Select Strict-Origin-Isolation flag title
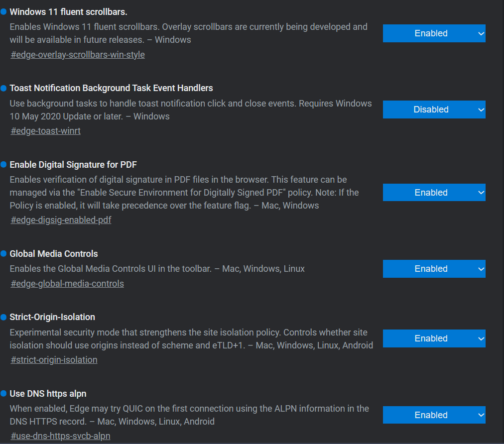Image resolution: width=504 pixels, height=444 pixels. [x=52, y=317]
